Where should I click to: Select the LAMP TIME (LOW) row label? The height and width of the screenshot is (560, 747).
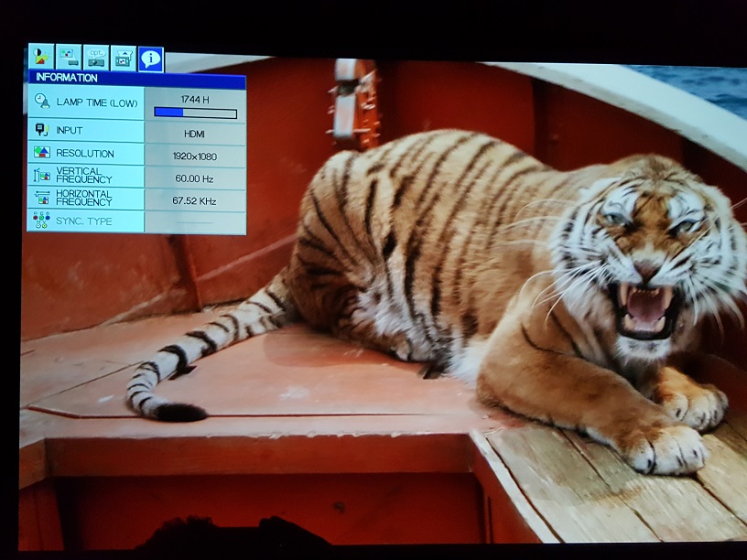click(96, 103)
